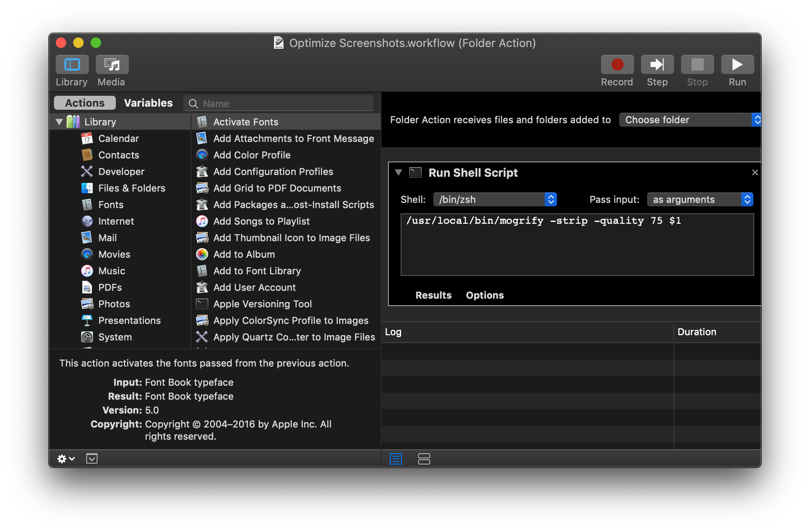810x532 pixels.
Task: Select the System category icon
Action: 87,337
